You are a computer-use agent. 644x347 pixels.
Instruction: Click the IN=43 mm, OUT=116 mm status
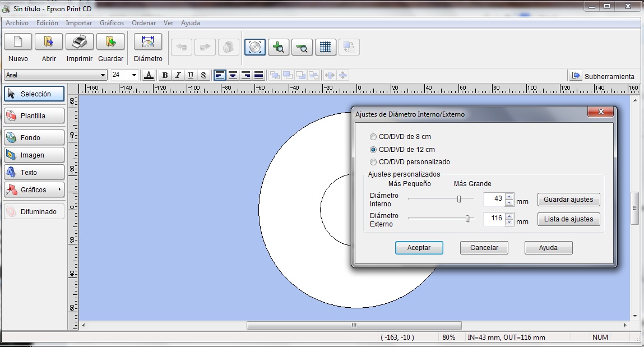coord(506,337)
